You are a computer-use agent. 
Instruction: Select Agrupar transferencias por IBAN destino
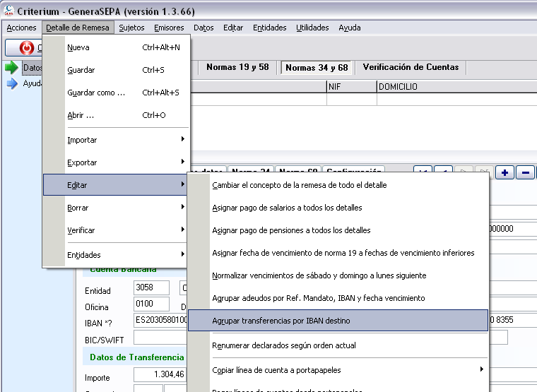[338, 321]
